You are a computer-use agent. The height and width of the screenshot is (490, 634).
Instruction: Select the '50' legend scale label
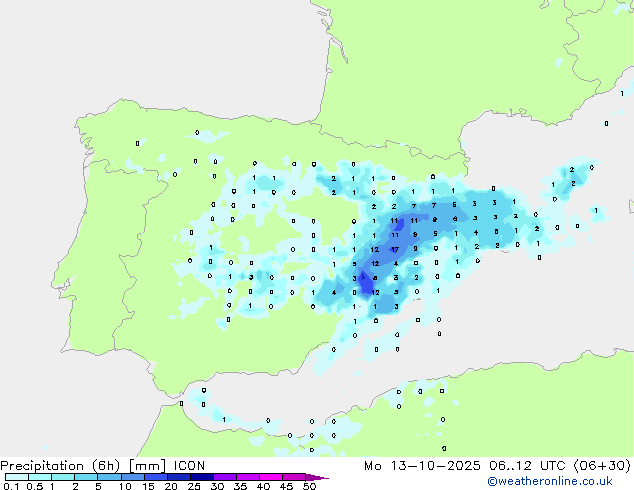tap(309, 486)
